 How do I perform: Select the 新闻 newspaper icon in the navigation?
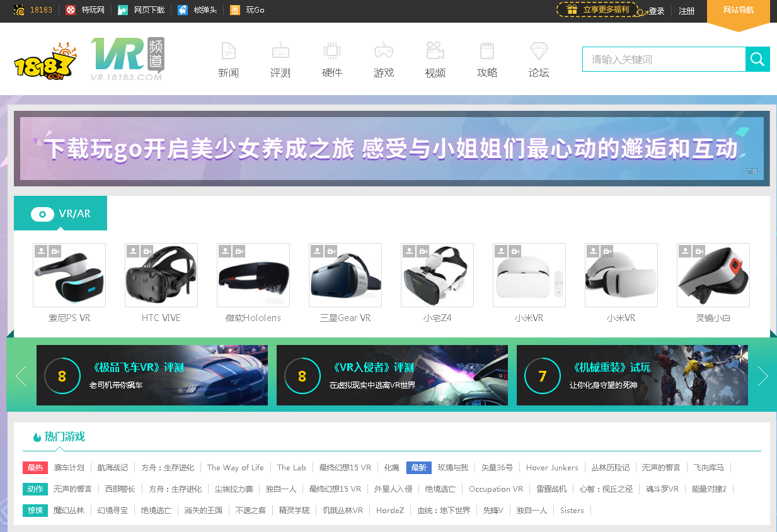[227, 52]
